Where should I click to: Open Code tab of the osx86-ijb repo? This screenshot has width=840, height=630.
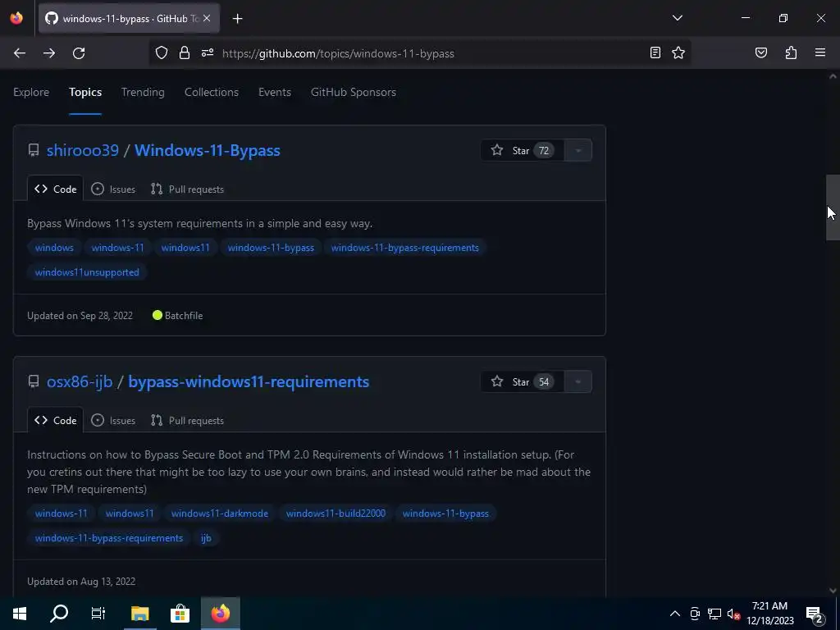(x=56, y=421)
